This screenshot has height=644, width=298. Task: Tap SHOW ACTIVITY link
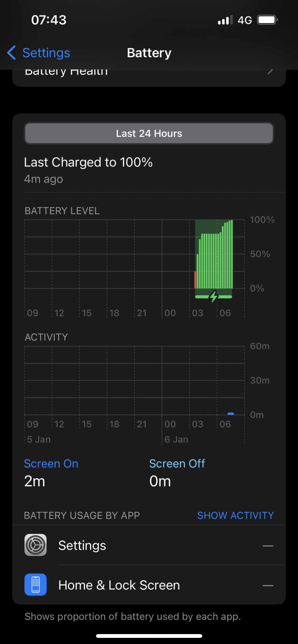[x=236, y=515]
